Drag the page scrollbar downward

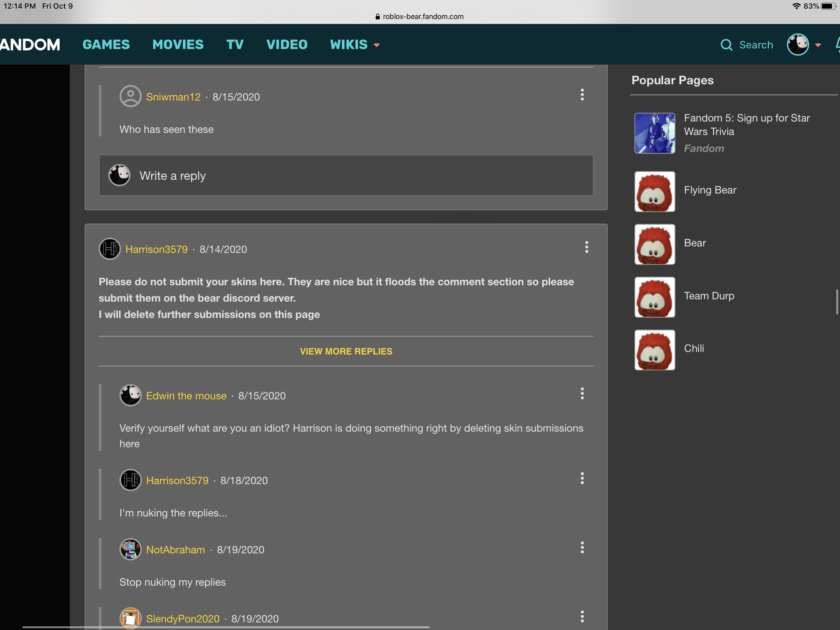(x=835, y=307)
